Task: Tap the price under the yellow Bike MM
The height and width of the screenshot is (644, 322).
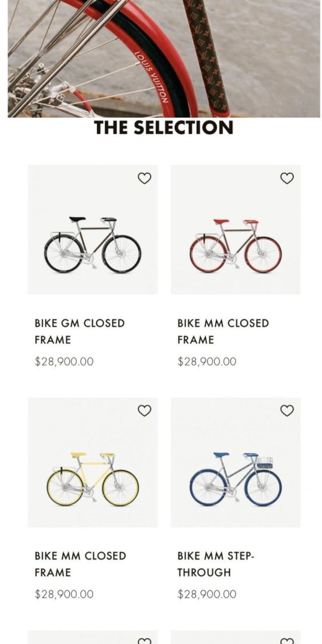Action: tap(64, 594)
